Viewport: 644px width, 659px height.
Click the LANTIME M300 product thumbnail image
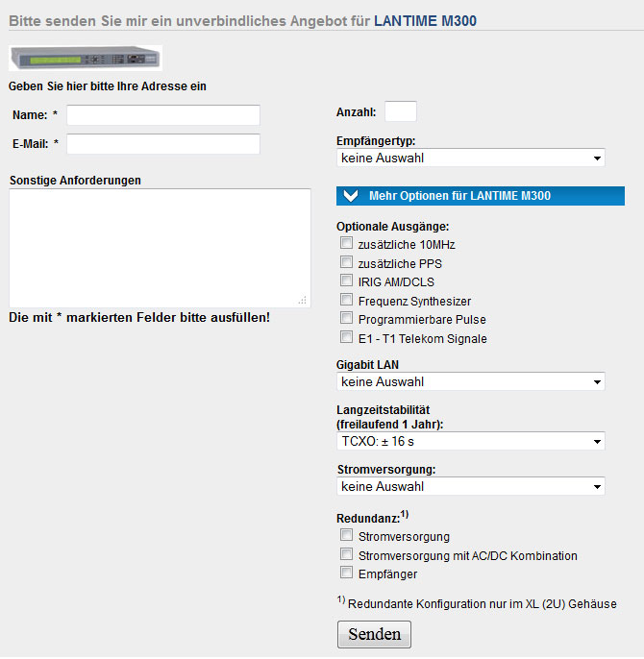pyautogui.click(x=86, y=59)
